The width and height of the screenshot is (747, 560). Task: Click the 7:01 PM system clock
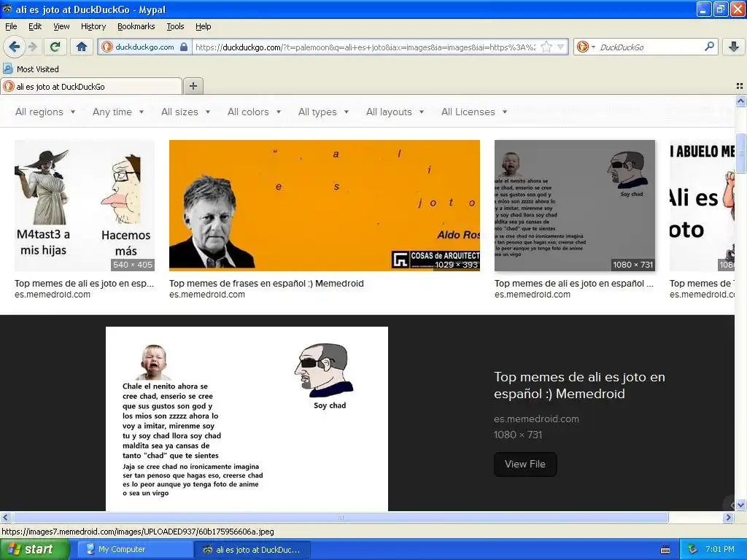720,550
